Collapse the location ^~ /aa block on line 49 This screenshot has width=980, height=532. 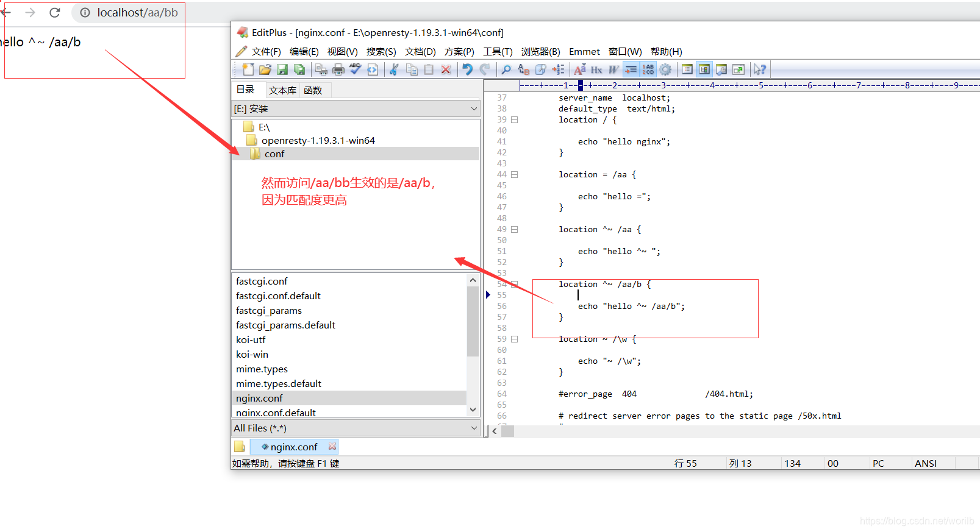(x=515, y=229)
